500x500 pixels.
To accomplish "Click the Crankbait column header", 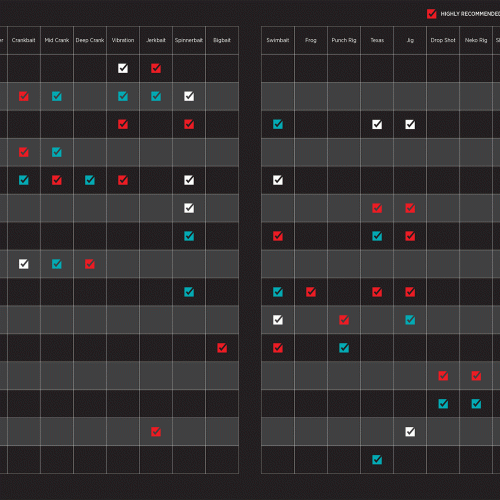I will coord(24,40).
